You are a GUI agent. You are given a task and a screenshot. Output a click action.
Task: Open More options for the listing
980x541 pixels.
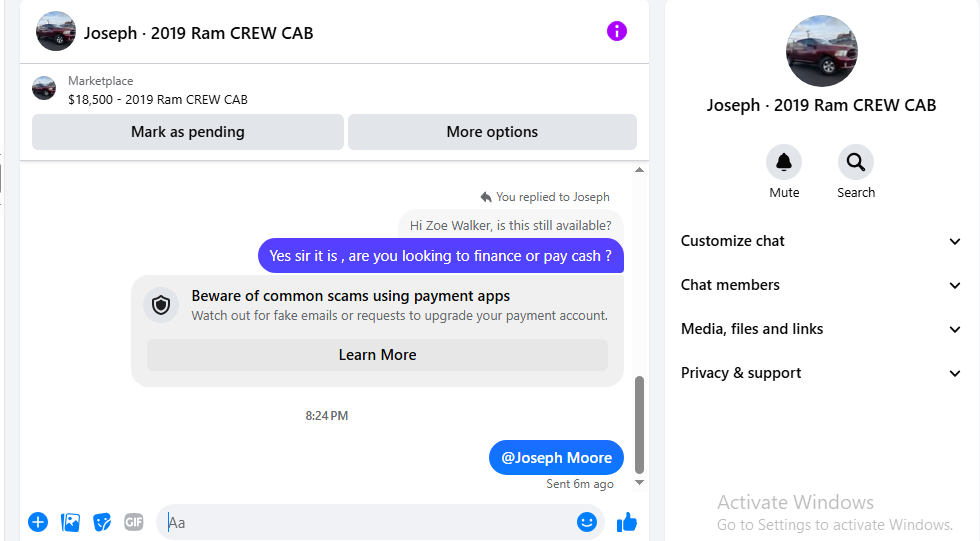pyautogui.click(x=492, y=132)
